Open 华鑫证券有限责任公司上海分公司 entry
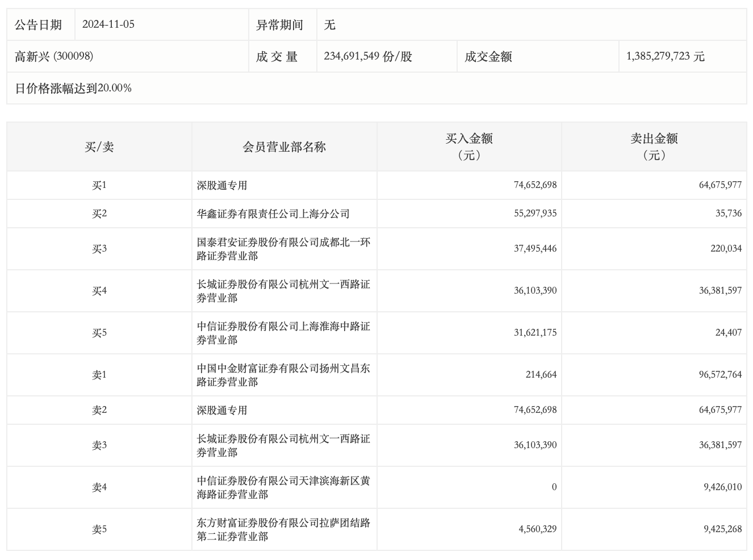This screenshot has width=753, height=560. [x=273, y=214]
